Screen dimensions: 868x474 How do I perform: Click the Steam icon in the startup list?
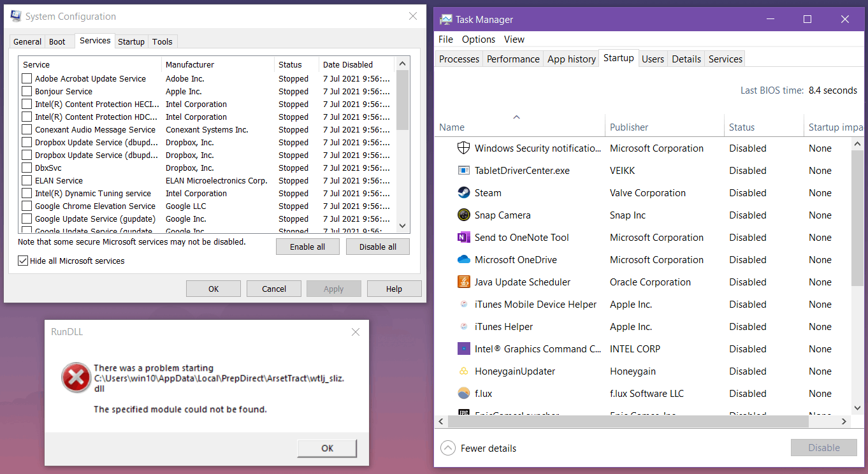coord(464,192)
